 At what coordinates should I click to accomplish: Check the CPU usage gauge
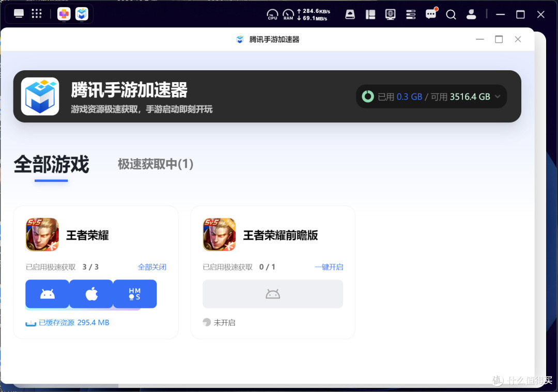tap(272, 14)
